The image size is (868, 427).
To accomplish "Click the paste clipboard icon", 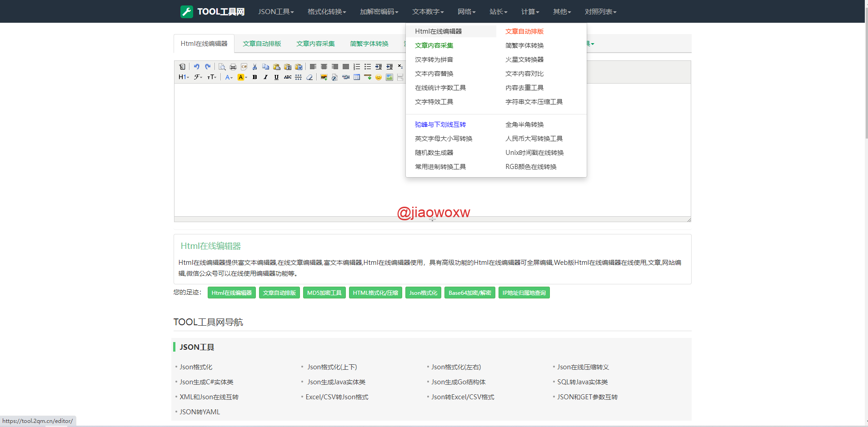I will point(277,67).
